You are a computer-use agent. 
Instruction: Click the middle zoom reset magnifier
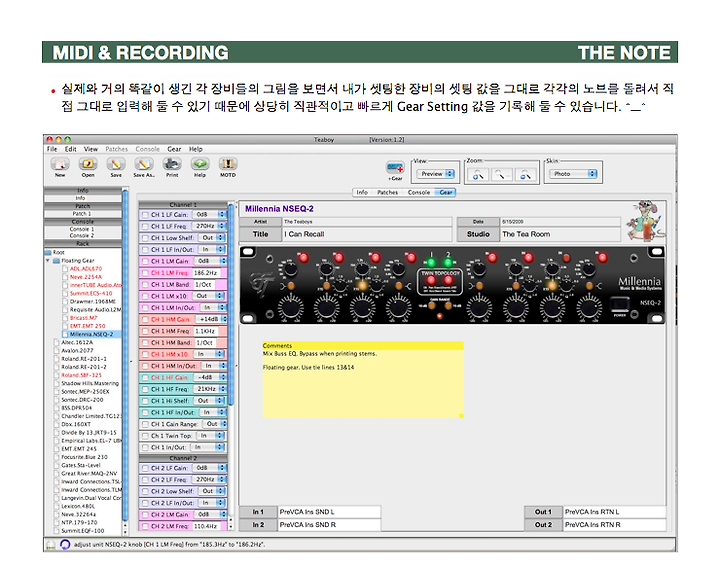tap(501, 174)
